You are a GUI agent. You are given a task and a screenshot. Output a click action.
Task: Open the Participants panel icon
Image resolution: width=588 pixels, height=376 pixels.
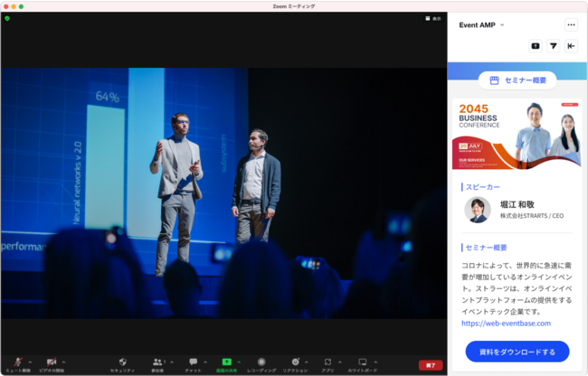pos(157,362)
